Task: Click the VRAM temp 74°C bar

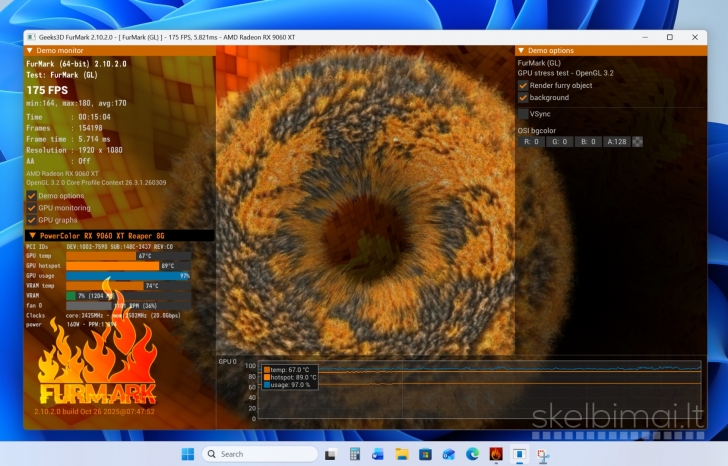Action: click(129, 286)
